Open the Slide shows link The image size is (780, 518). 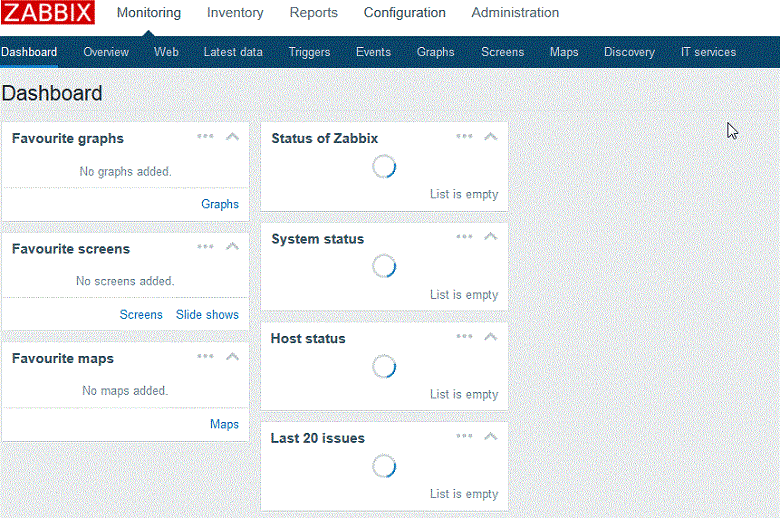[207, 314]
